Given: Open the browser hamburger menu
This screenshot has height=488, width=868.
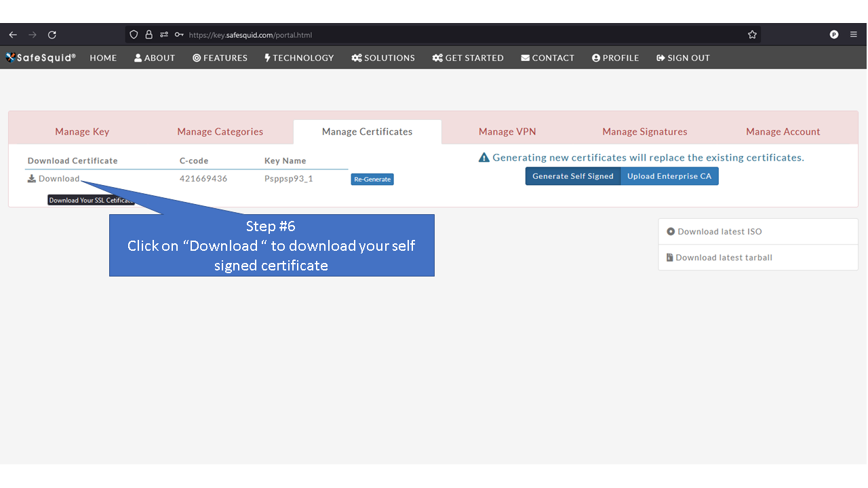Looking at the screenshot, I should tap(853, 34).
